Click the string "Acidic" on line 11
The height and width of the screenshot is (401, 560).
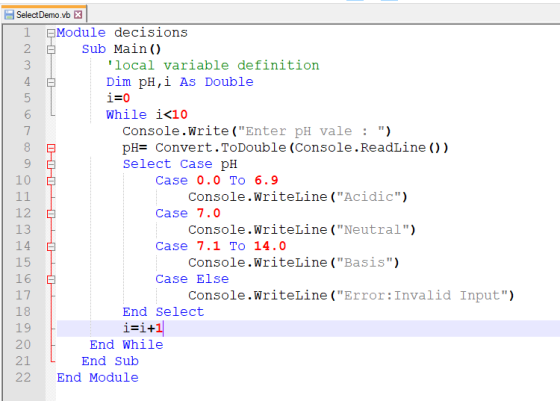coord(368,197)
